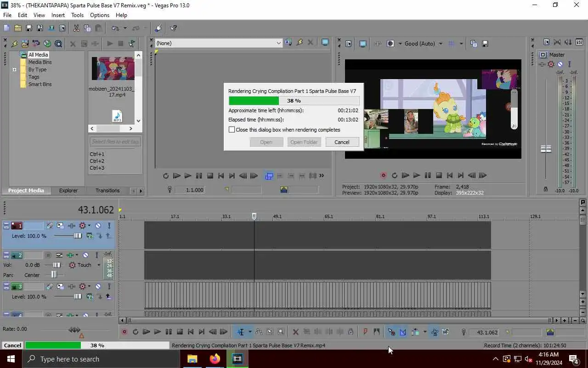Open the Options menu

(x=100, y=15)
